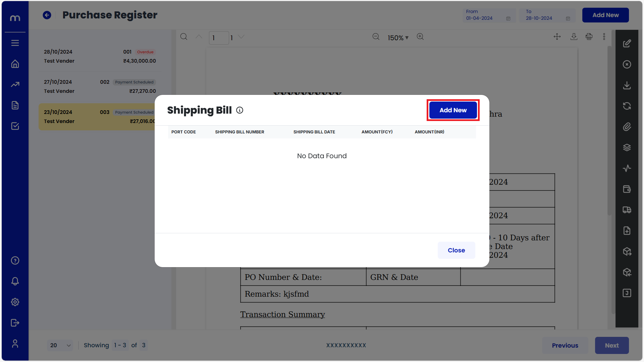Open the documents sidebar icon
Image resolution: width=644 pixels, height=362 pixels.
tap(15, 105)
